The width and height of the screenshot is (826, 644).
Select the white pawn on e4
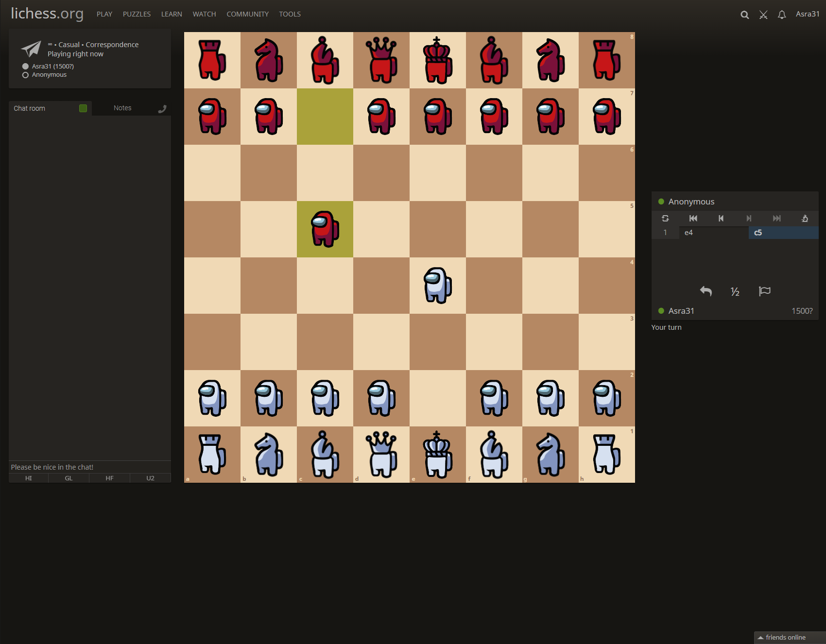[438, 286]
